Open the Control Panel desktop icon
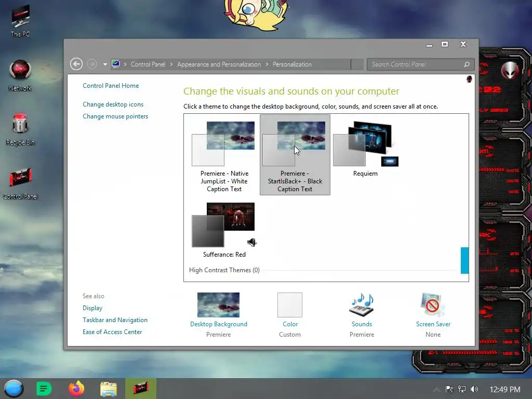Image resolution: width=532 pixels, height=399 pixels. [x=20, y=183]
